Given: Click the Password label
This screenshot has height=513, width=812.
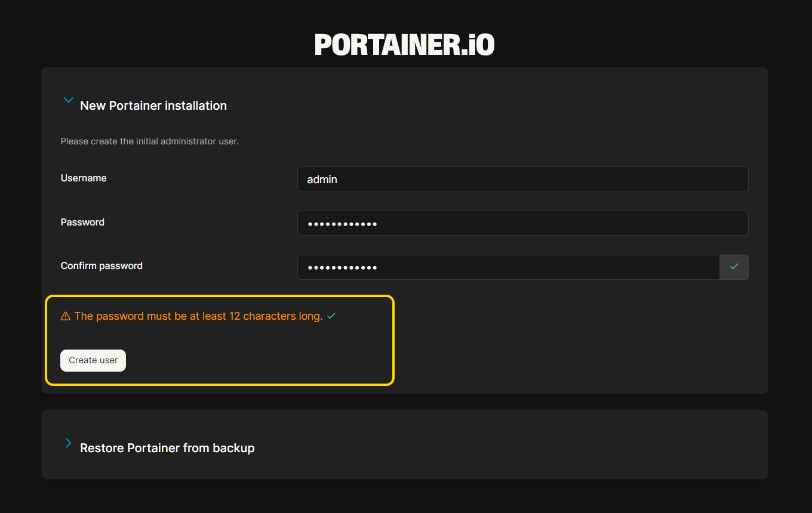Looking at the screenshot, I should 82,222.
